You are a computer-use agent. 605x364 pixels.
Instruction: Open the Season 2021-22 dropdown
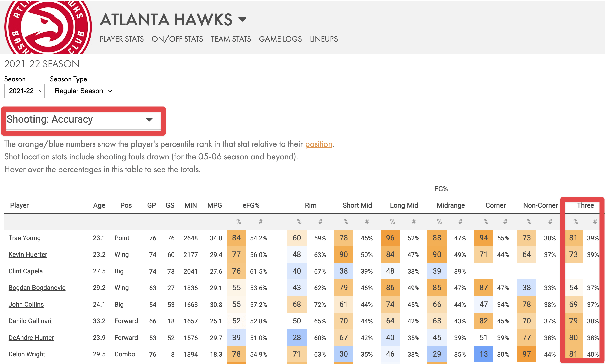[24, 91]
